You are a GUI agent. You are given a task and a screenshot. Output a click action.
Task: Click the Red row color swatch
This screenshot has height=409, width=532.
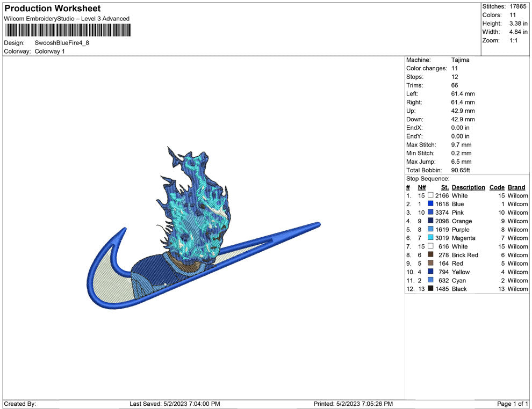coord(430,263)
